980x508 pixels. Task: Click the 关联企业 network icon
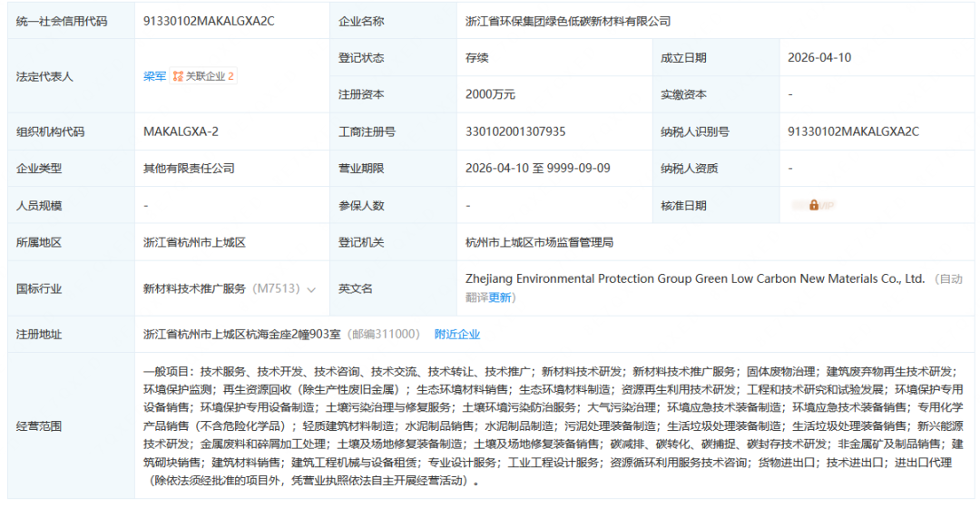click(178, 76)
